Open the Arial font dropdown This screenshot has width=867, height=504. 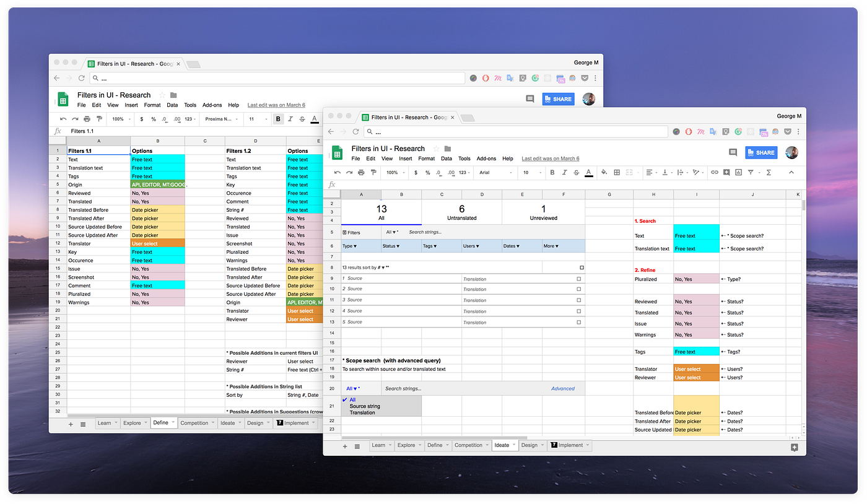coord(492,172)
